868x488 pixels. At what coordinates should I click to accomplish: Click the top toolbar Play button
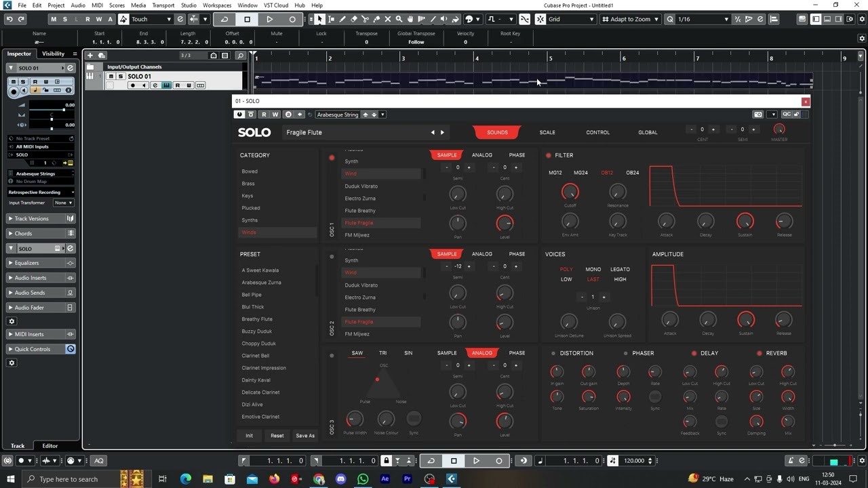[x=269, y=19]
